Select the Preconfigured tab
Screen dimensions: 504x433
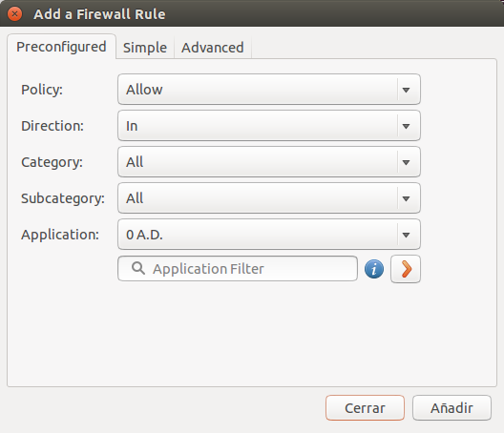(61, 47)
